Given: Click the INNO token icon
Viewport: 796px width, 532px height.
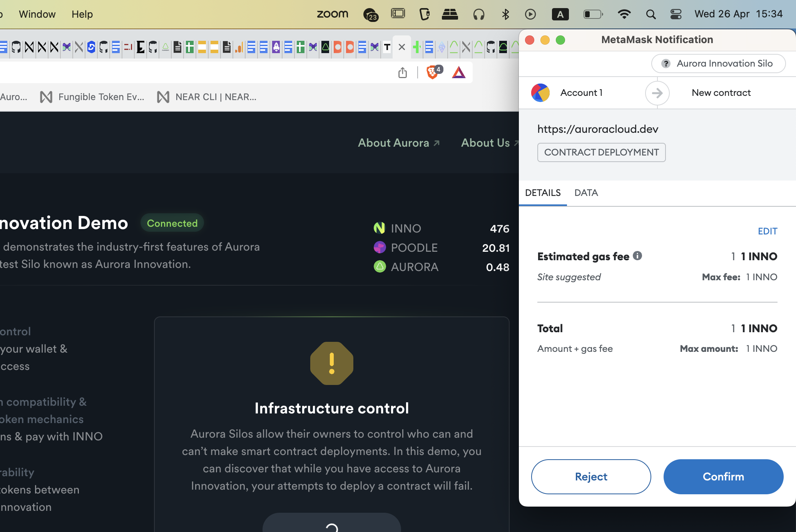Looking at the screenshot, I should click(x=380, y=228).
